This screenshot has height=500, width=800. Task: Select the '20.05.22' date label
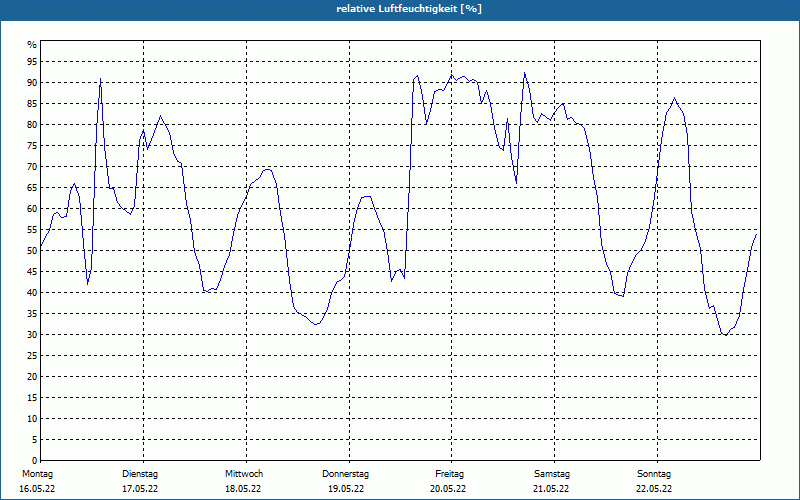coord(448,489)
